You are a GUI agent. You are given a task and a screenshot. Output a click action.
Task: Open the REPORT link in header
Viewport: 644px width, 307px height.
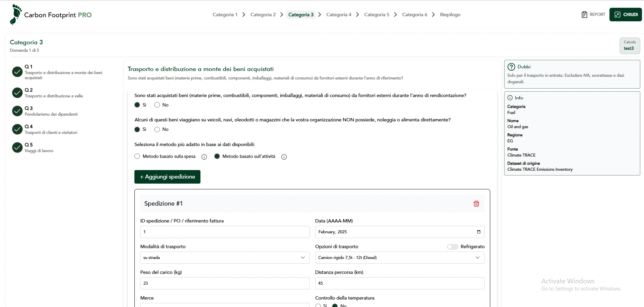pos(593,15)
